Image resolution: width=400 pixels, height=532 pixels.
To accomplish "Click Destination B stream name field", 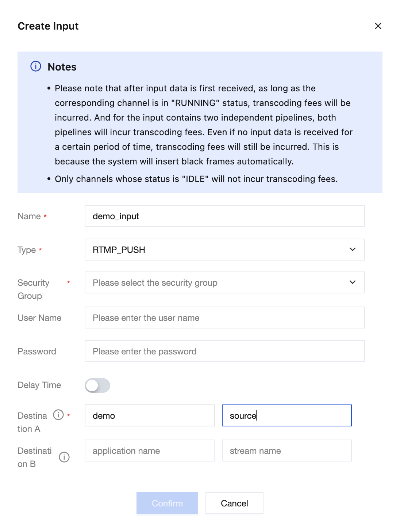I will click(287, 451).
